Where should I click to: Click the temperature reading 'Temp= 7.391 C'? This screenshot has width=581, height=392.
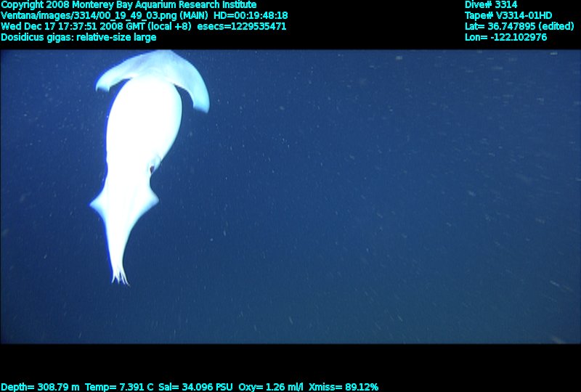[x=119, y=387]
